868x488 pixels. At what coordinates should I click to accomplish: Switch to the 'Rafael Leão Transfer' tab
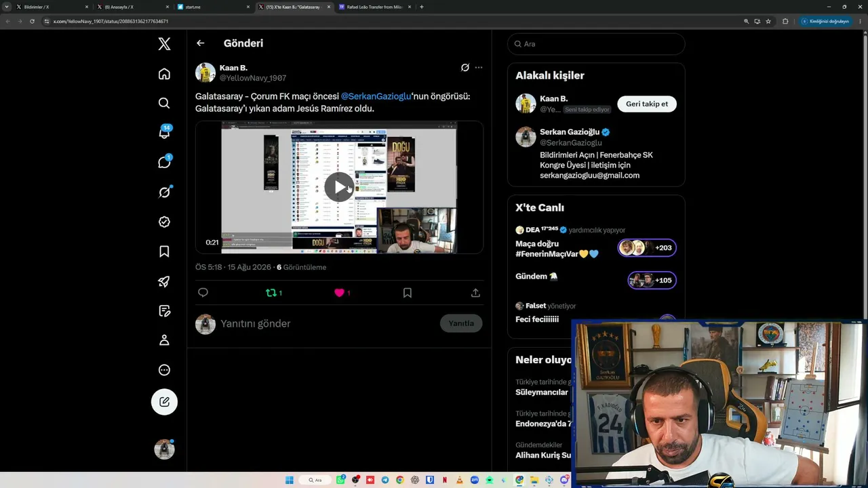click(x=374, y=7)
